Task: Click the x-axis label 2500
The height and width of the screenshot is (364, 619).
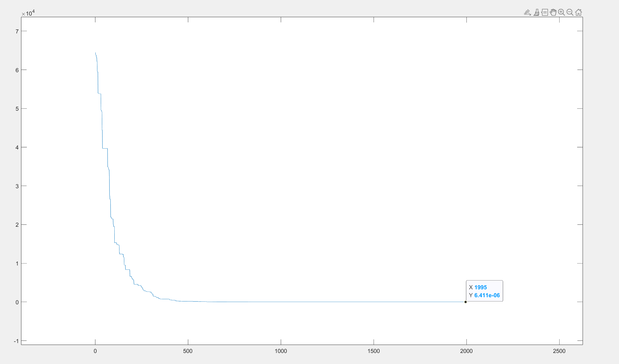Action: point(559,351)
